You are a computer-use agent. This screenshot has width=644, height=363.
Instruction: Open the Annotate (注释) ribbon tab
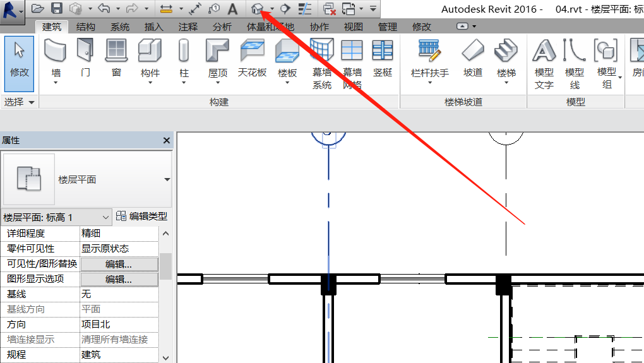point(188,27)
